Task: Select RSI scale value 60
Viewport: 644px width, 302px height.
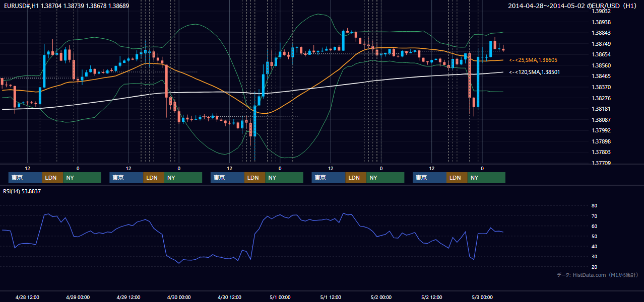Action: (x=594, y=226)
